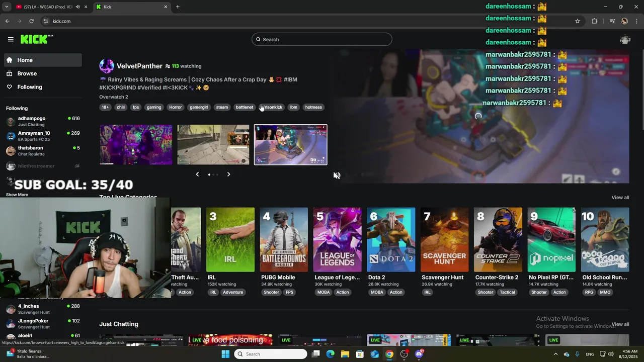Mute the YouTube tab audio icon
Viewport: 644px width, 362px height.
[77, 7]
